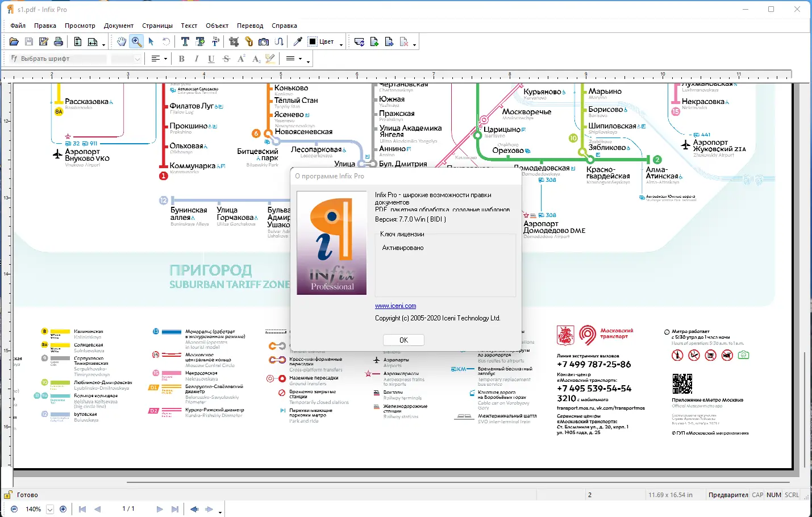Click the Highlighter text color icon
The width and height of the screenshot is (812, 517).
270,59
